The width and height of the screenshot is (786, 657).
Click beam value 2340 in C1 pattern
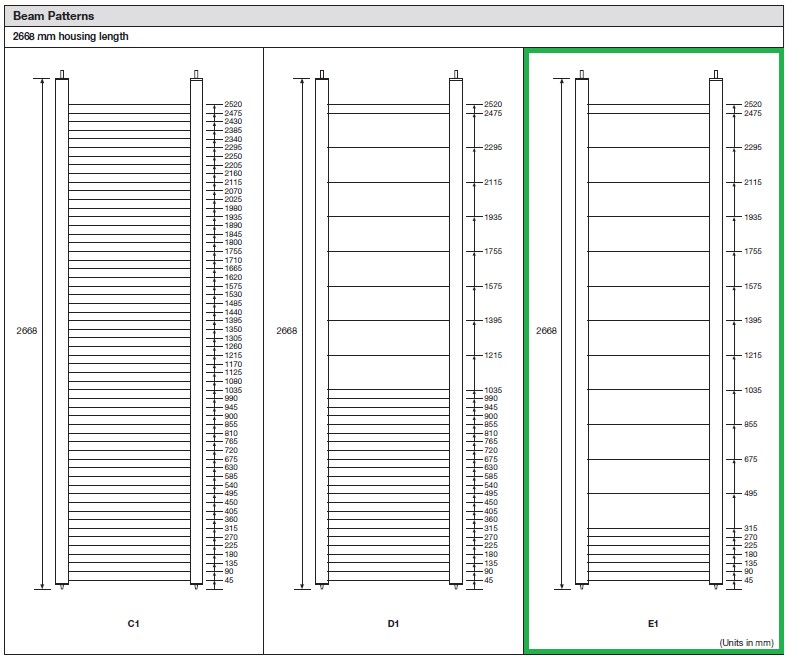[x=233, y=139]
